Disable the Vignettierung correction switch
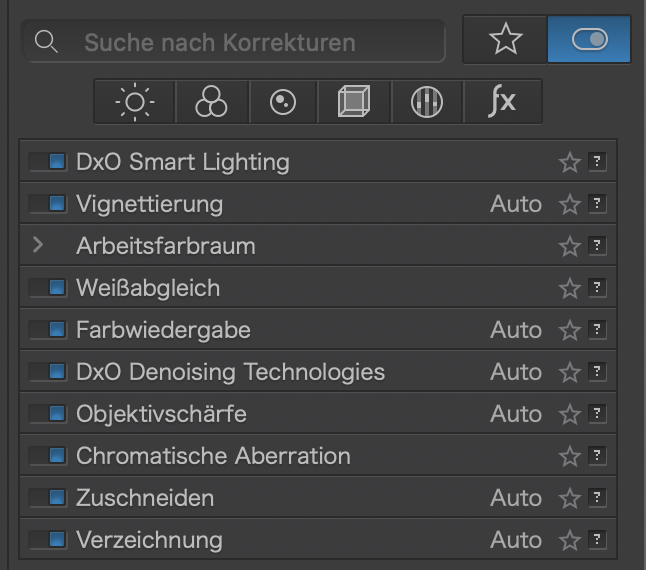This screenshot has height=570, width=646. coord(48,203)
